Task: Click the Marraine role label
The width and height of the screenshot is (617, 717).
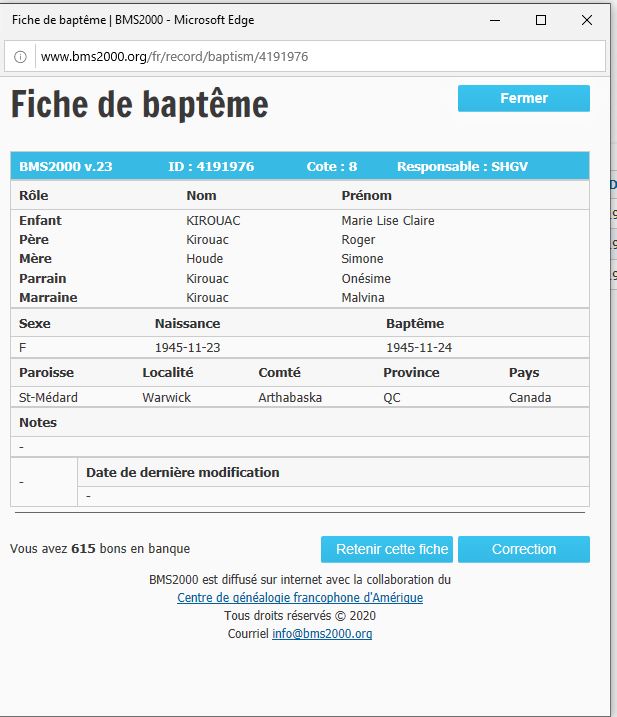Action: (x=48, y=298)
